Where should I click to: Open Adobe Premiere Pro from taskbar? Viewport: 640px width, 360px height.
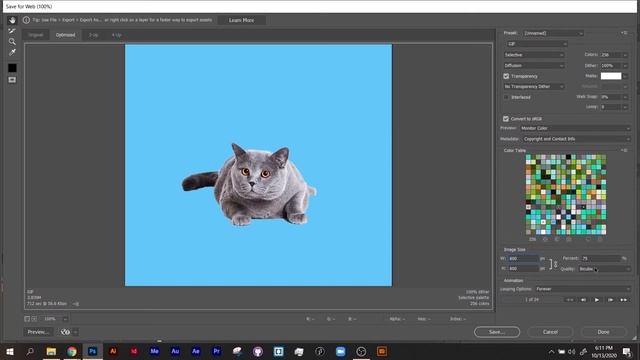217,351
